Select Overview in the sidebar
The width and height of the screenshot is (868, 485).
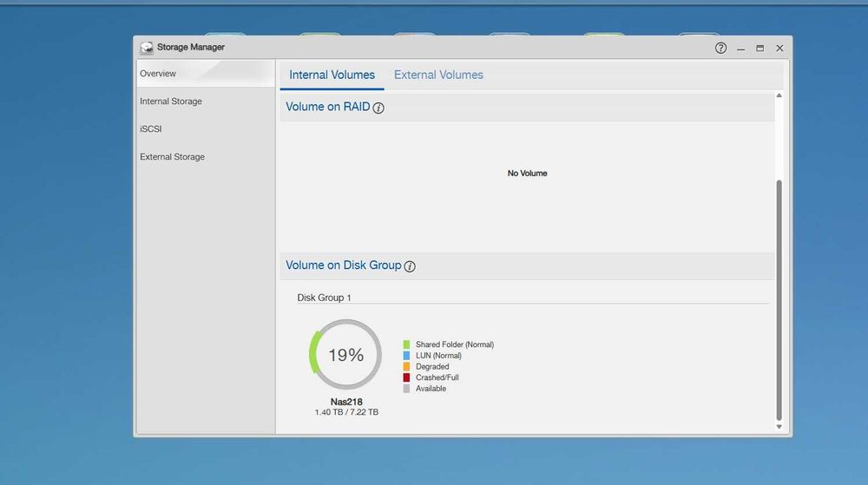point(206,74)
